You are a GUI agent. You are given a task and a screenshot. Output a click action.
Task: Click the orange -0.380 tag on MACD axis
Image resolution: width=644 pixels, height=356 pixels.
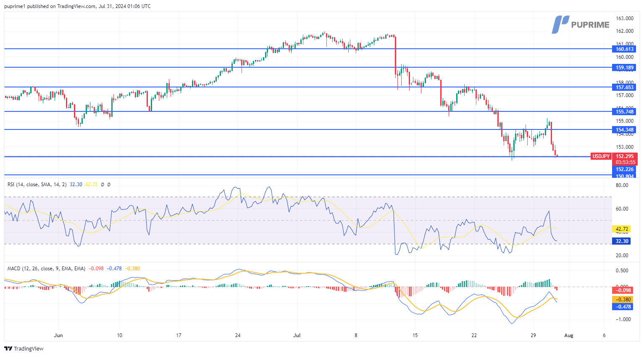coord(623,300)
